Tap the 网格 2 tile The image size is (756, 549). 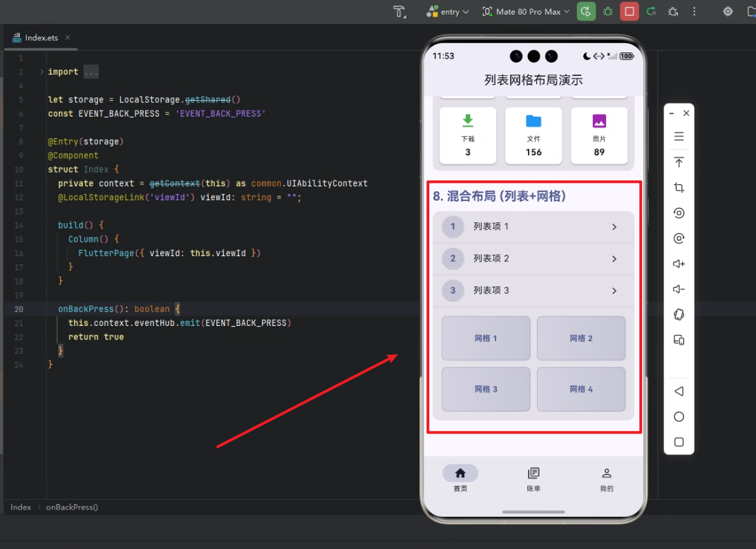(x=581, y=338)
